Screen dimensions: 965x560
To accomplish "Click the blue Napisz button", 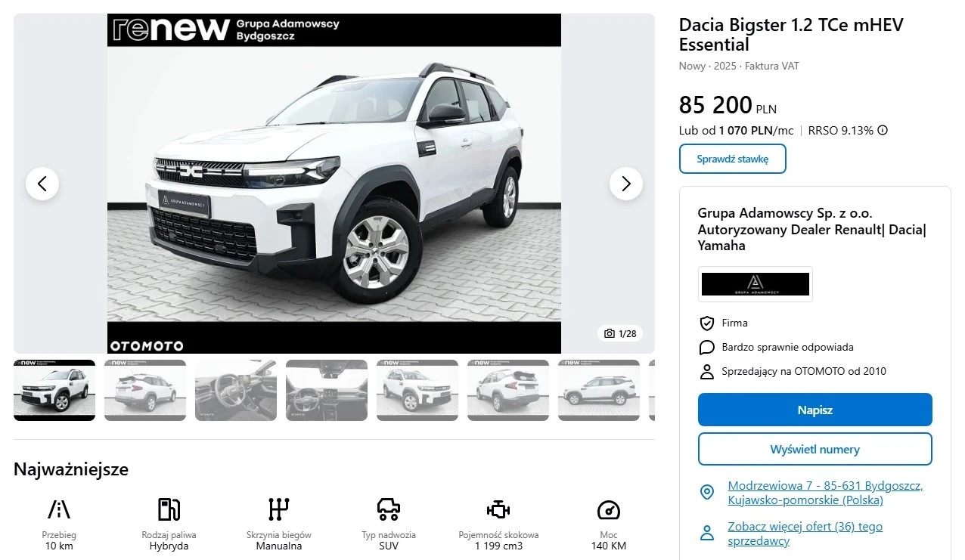I will [815, 410].
